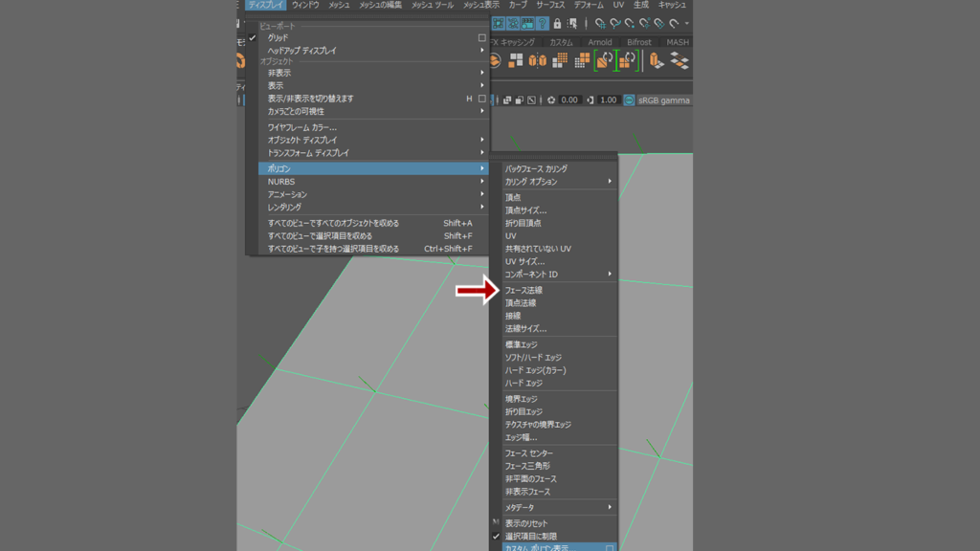Click the dotted grid with orange squares icon
The width and height of the screenshot is (980, 551).
click(582, 60)
